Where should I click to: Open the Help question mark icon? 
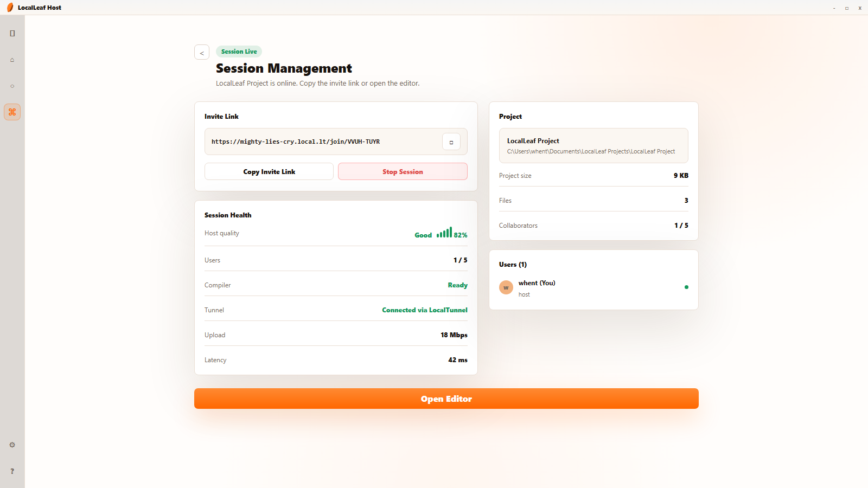pos(12,471)
